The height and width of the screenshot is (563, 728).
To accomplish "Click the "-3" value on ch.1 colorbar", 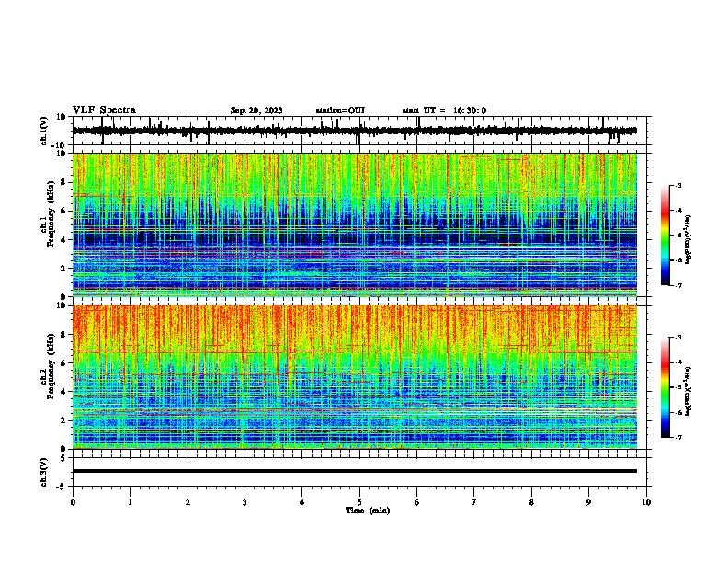I will click(x=677, y=185).
